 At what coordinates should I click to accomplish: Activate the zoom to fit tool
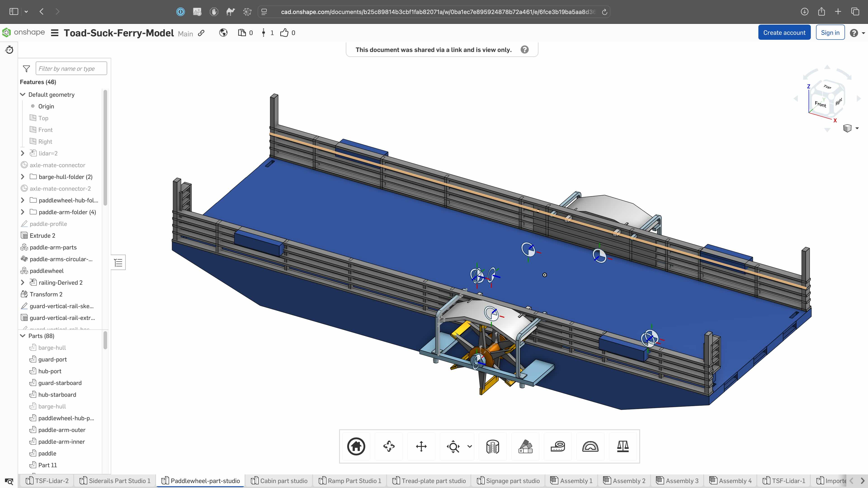pos(453,447)
